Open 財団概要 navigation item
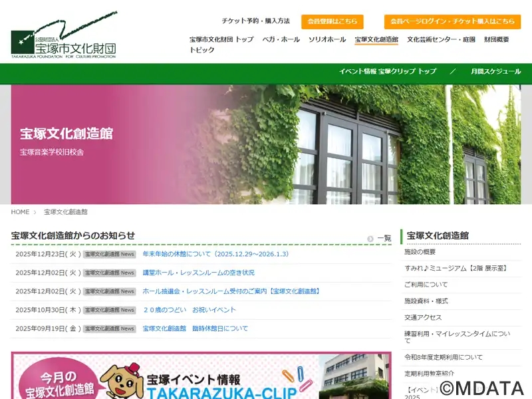 [496, 40]
